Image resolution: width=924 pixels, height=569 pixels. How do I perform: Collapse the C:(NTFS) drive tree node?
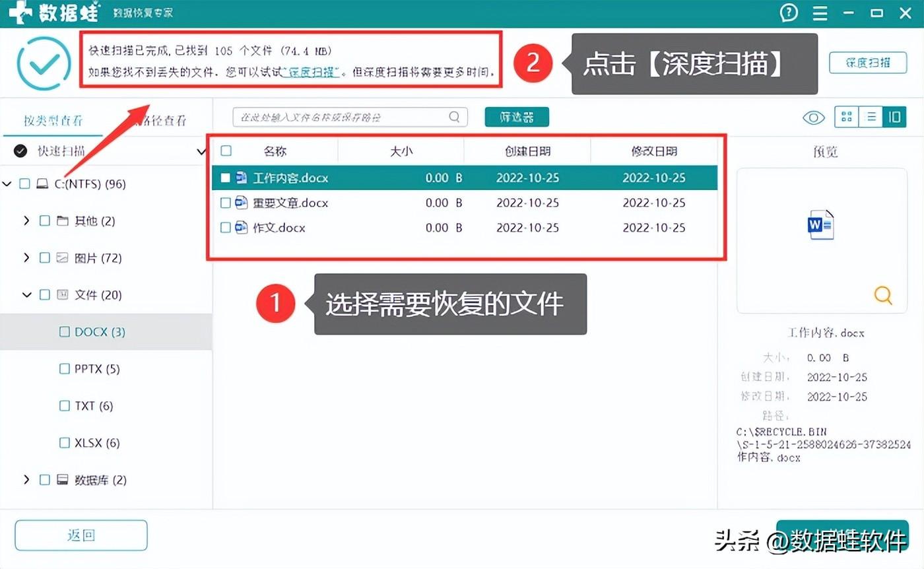click(x=7, y=184)
